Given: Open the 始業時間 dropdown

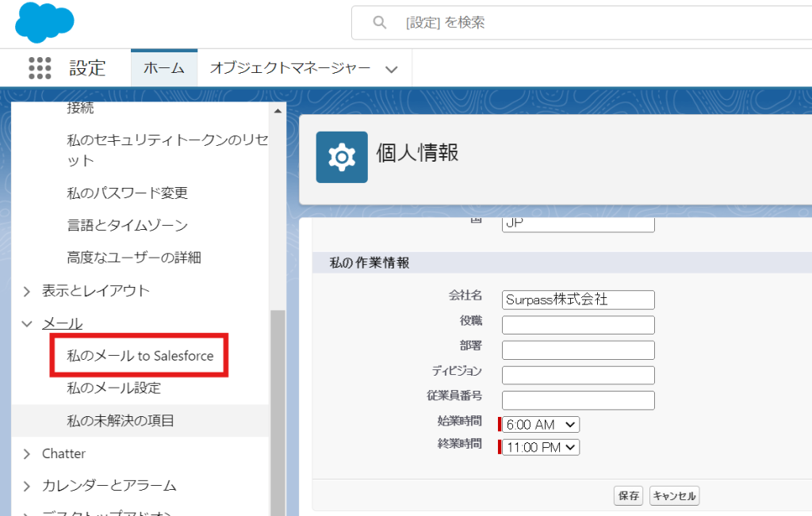Looking at the screenshot, I should pos(542,425).
